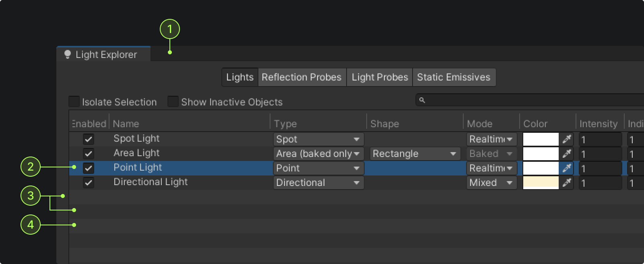This screenshot has height=264, width=644.
Task: Click the Spot Light color eyedropper icon
Action: (x=567, y=139)
